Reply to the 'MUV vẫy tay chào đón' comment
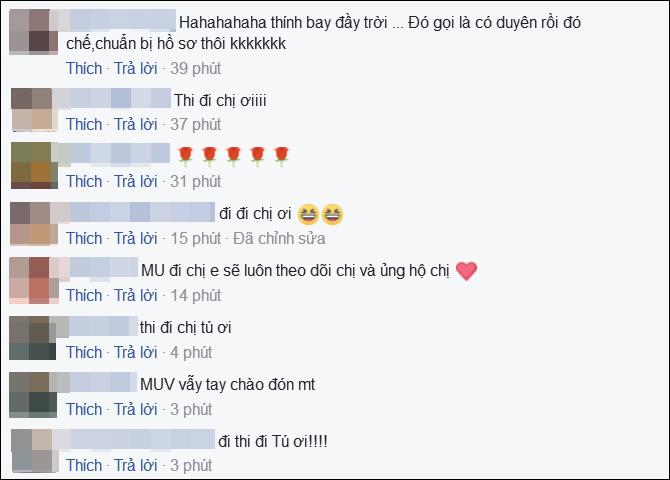Viewport: 670px width, 480px height. (135, 409)
